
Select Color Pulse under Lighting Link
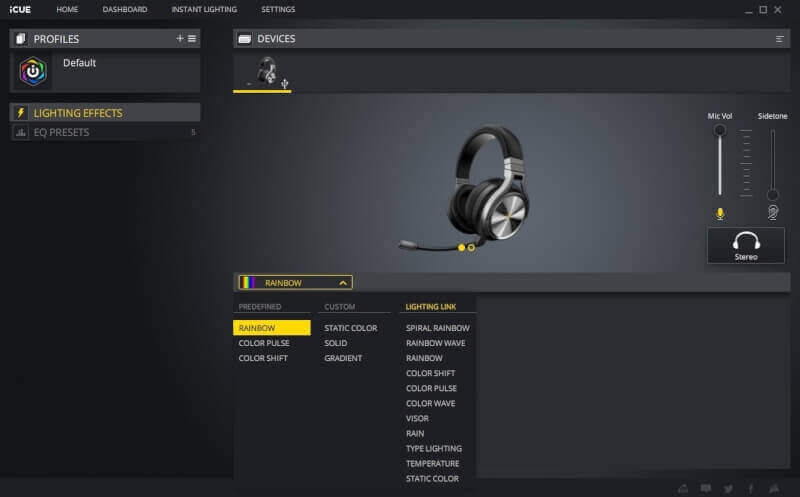click(432, 388)
